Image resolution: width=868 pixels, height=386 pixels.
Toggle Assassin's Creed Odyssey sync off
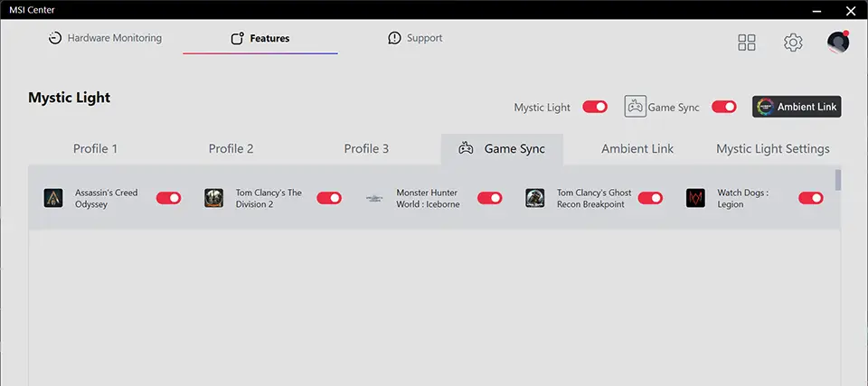tap(169, 198)
